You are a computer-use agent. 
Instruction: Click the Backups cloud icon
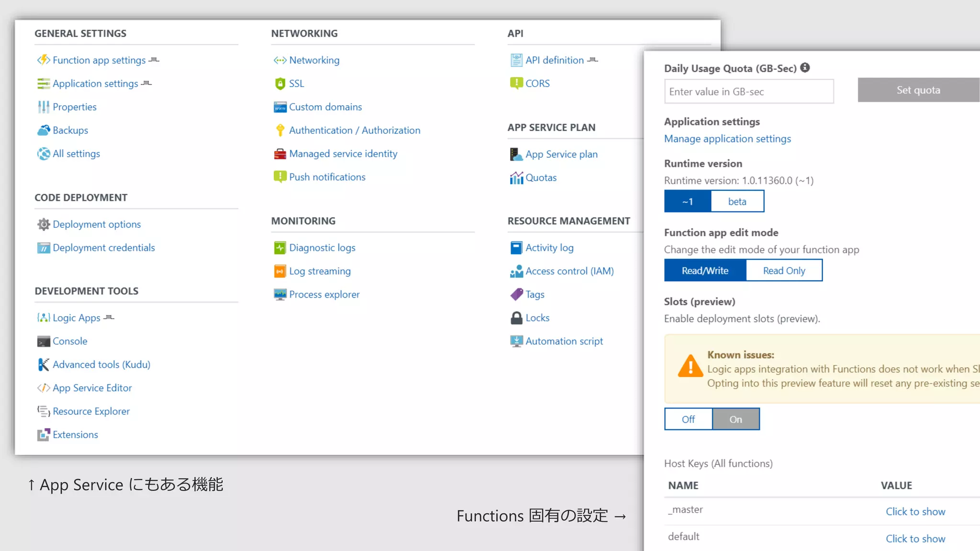tap(44, 130)
